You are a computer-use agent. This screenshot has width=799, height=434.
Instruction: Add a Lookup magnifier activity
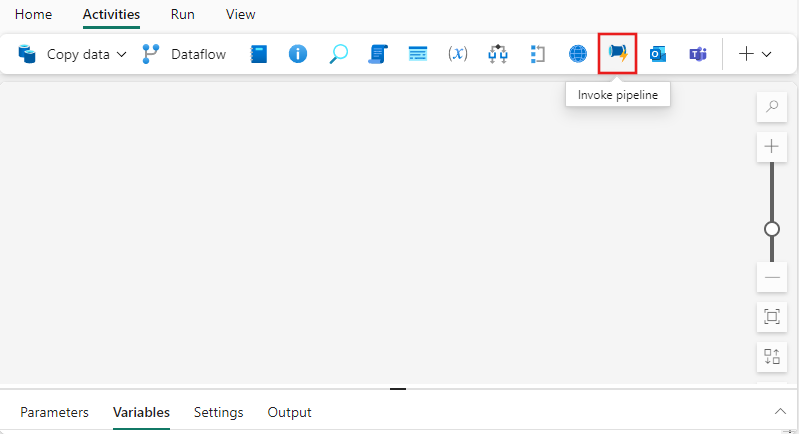point(338,54)
